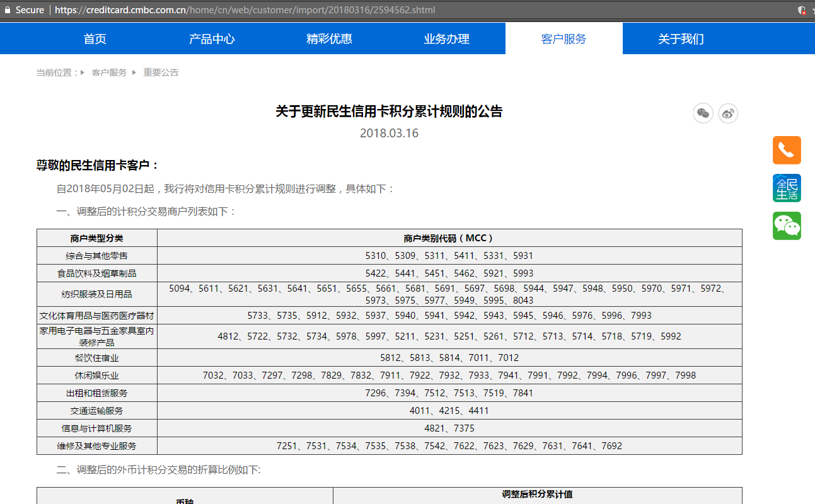Click MCC codes cell starting with 5310
This screenshot has width=815, height=504.
[449, 256]
